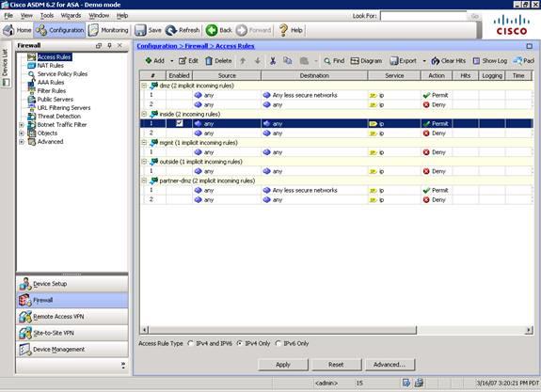Select IPv4 and IPv6 rule type
This screenshot has width=541, height=392.
pyautogui.click(x=190, y=343)
